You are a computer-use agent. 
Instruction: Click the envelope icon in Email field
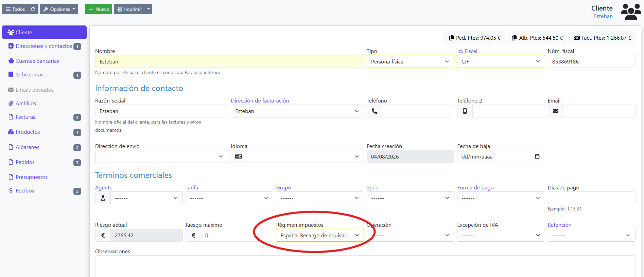pos(556,111)
